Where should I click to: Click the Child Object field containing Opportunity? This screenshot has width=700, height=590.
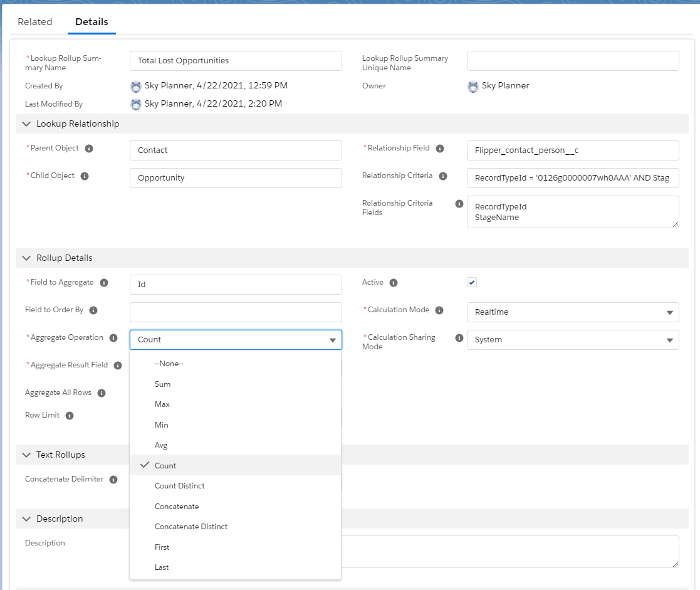pyautogui.click(x=236, y=178)
